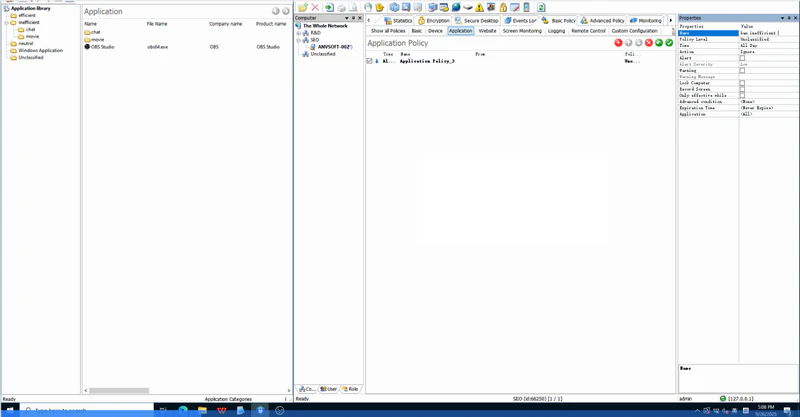Expand the R&D group in Computer tree
Image resolution: width=800 pixels, height=417 pixels.
[x=299, y=33]
